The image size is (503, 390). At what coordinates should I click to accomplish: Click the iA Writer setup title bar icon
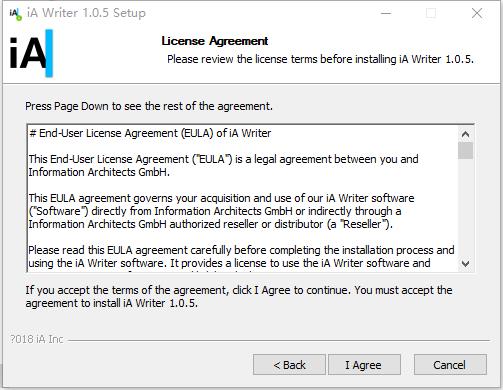(x=15, y=14)
